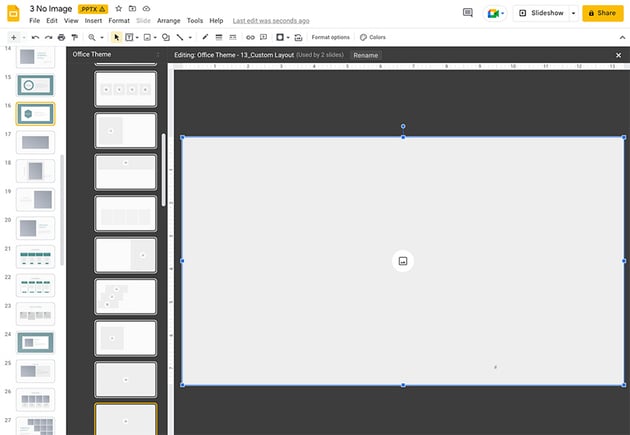Open the Arrange menu
630x435 pixels.
(168, 20)
